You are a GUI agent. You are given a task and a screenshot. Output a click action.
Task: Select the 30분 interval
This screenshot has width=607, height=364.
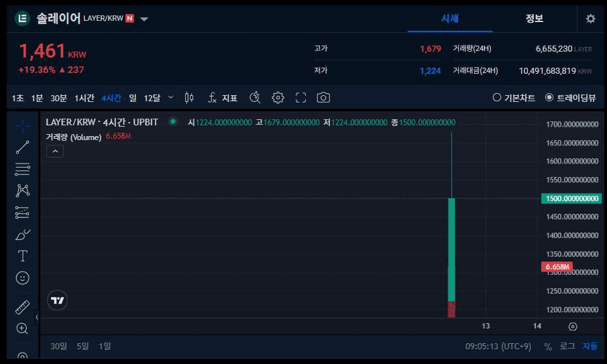pyautogui.click(x=59, y=99)
